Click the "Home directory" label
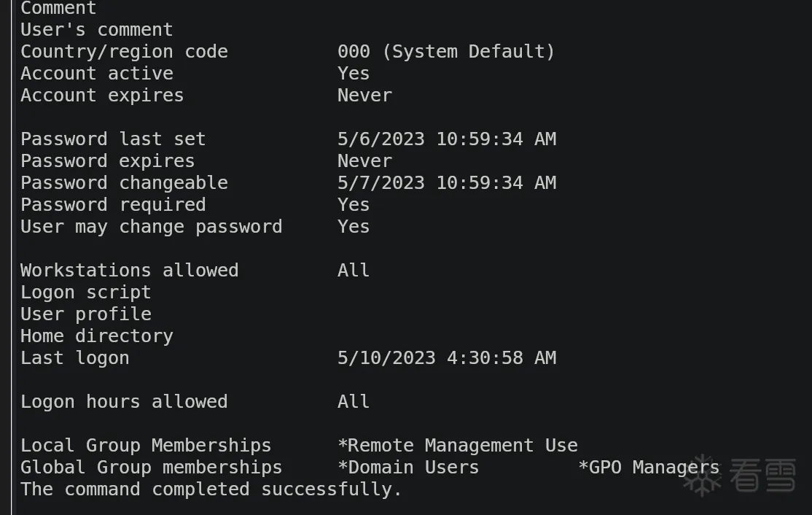This screenshot has width=812, height=515. click(x=97, y=336)
